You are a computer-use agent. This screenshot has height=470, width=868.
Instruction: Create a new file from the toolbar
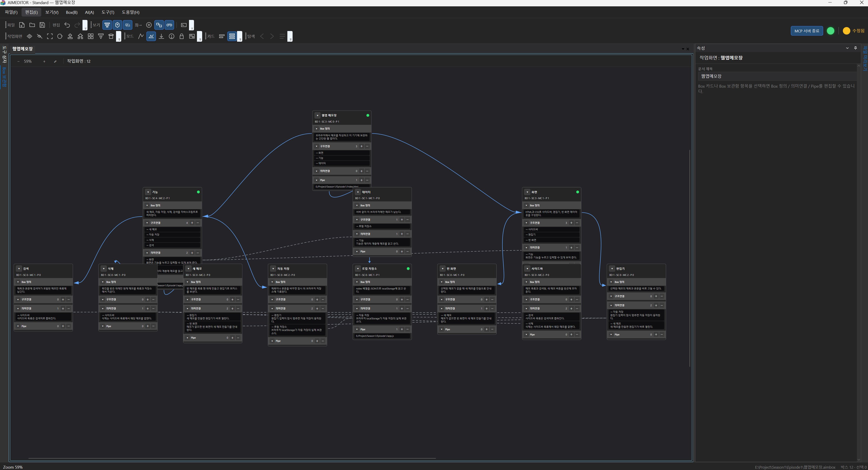22,25
